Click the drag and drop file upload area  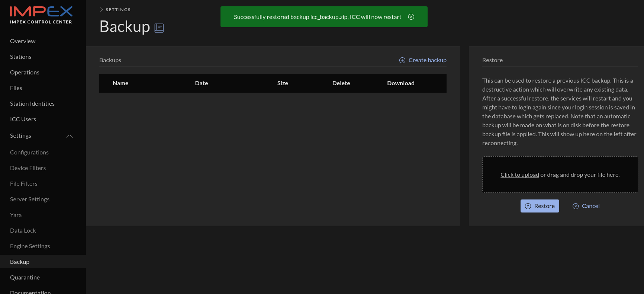560,175
